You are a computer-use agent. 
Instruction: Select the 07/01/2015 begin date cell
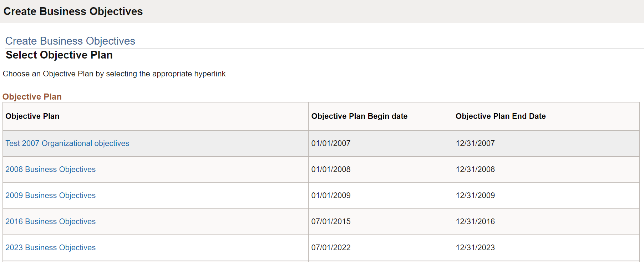pos(331,222)
